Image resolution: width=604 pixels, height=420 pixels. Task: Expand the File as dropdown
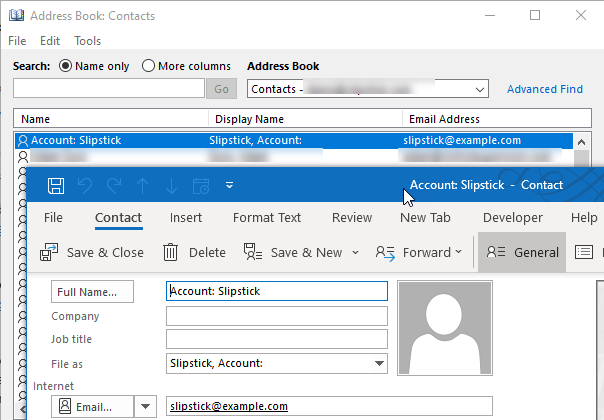(x=379, y=363)
